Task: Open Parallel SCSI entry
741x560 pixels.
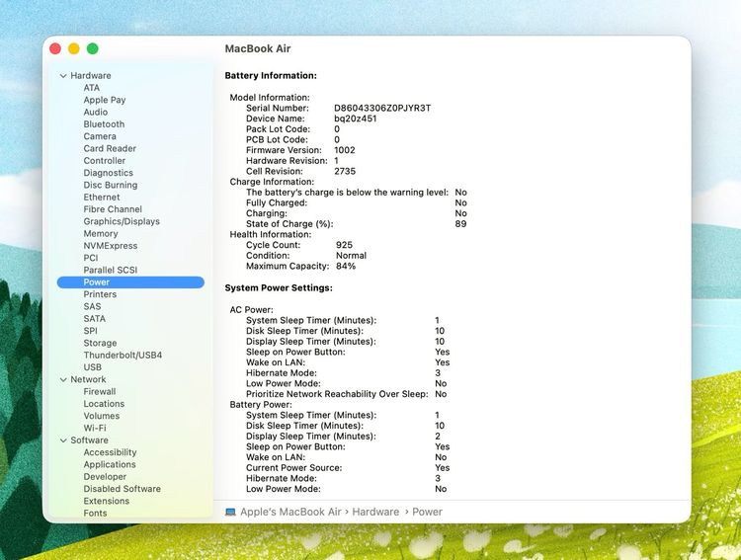Action: pos(110,271)
